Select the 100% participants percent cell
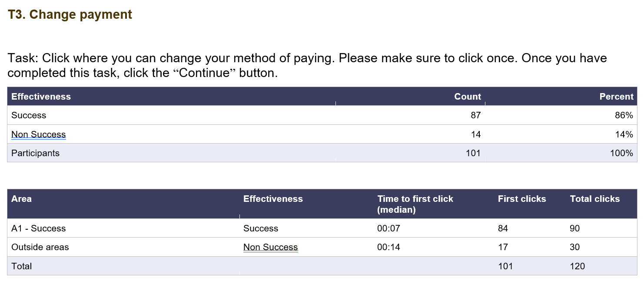Image resolution: width=644 pixels, height=288 pixels. click(621, 153)
